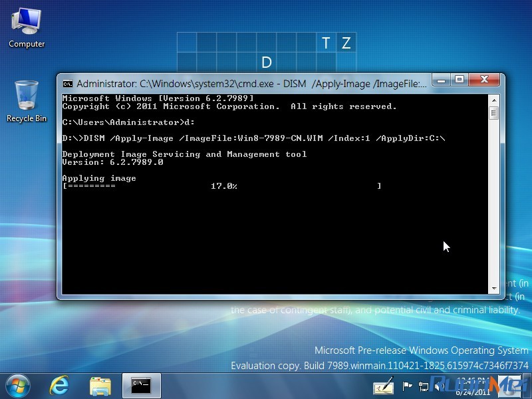This screenshot has height=399, width=532.
Task: Activate the cmd.exe taskbar button
Action: click(x=141, y=386)
